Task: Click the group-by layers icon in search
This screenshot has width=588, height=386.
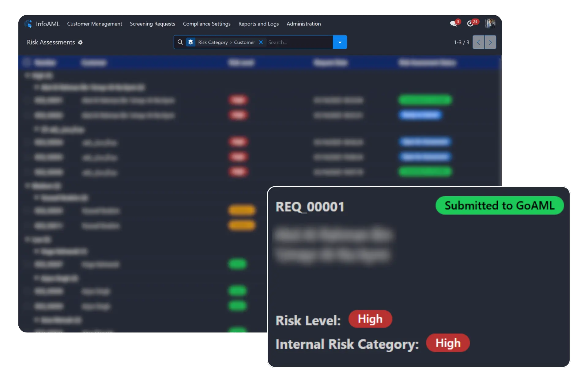Action: (x=191, y=42)
